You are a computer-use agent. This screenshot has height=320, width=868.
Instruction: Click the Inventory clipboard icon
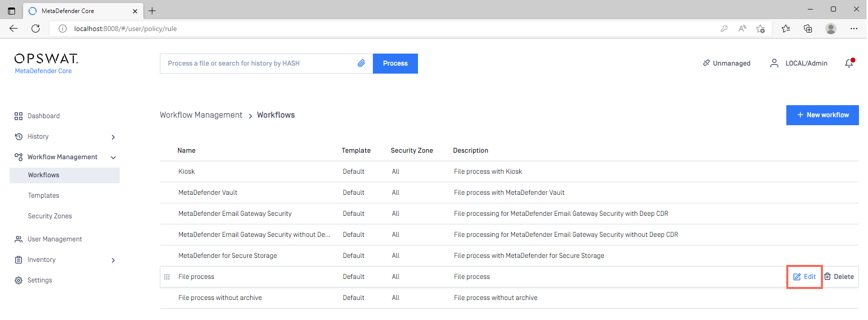click(19, 260)
